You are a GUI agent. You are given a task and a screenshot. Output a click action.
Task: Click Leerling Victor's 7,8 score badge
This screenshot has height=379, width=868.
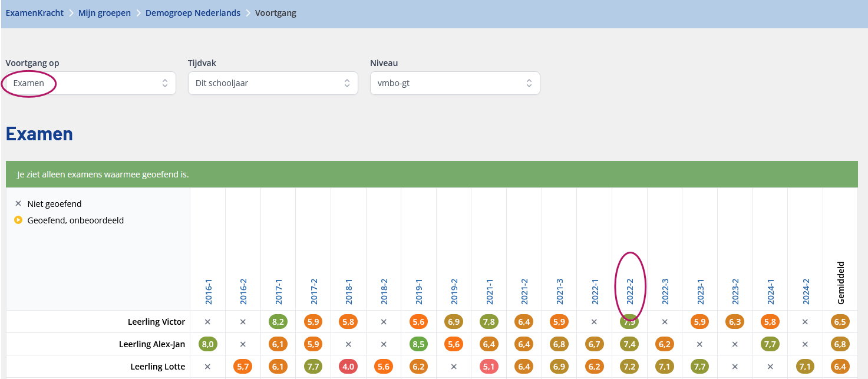click(x=489, y=322)
